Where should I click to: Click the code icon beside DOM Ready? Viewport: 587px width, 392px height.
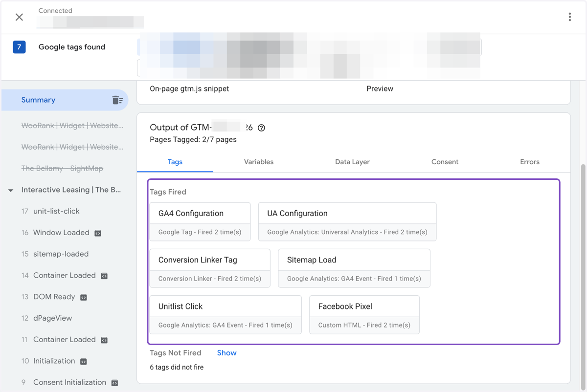point(84,297)
